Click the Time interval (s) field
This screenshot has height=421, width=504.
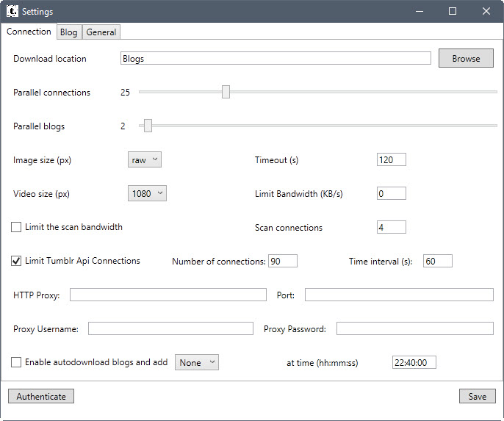[x=438, y=261]
